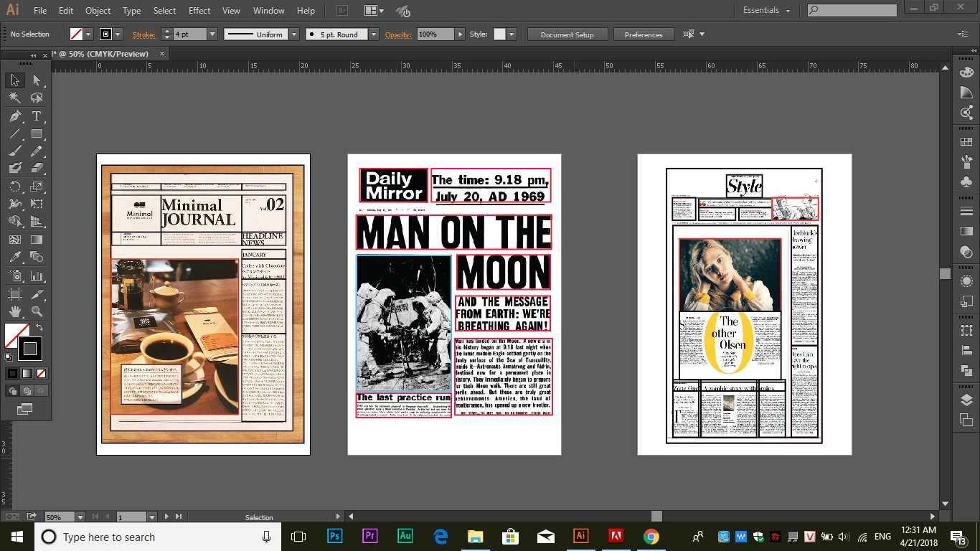Open the Layers panel icon
Viewport: 980px width, 551px height.
point(966,400)
